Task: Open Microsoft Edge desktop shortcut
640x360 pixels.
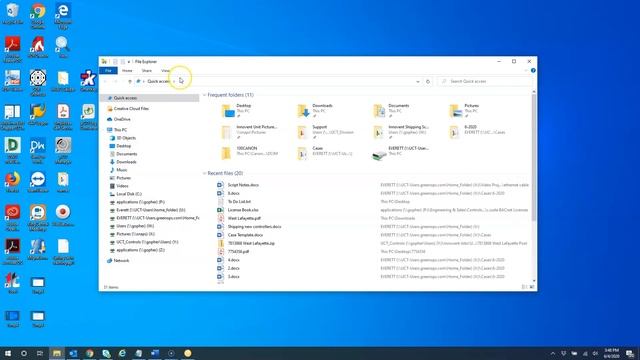Action: tap(63, 16)
